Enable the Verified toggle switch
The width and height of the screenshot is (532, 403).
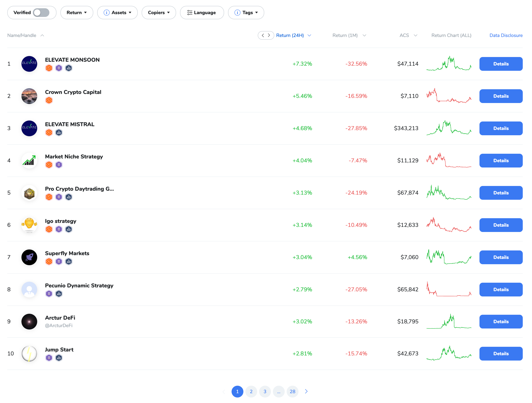40,13
